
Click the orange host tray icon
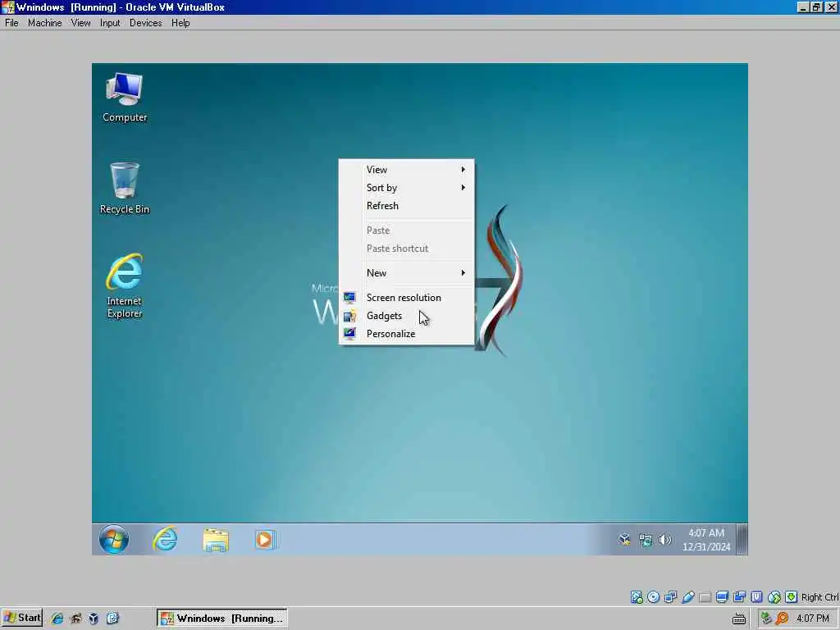tap(782, 619)
